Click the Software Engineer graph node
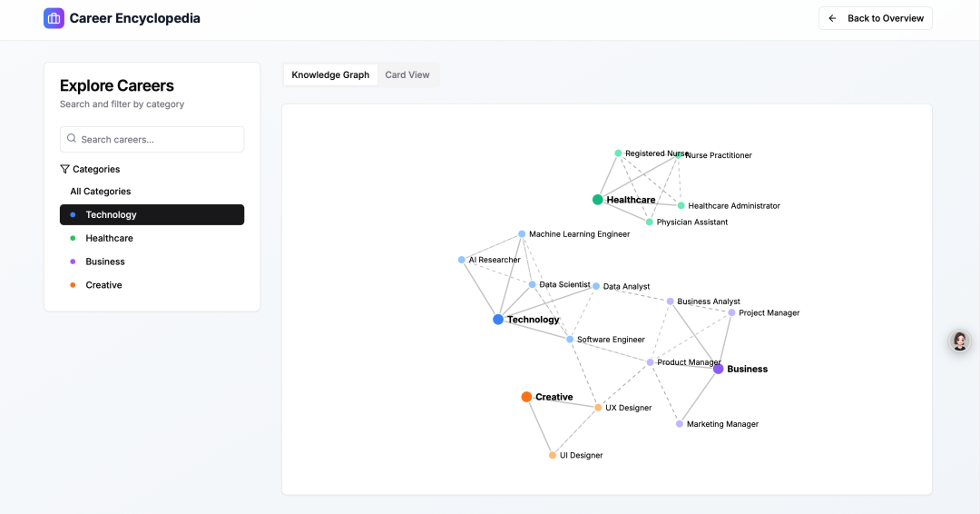Image resolution: width=980 pixels, height=514 pixels. pos(570,340)
